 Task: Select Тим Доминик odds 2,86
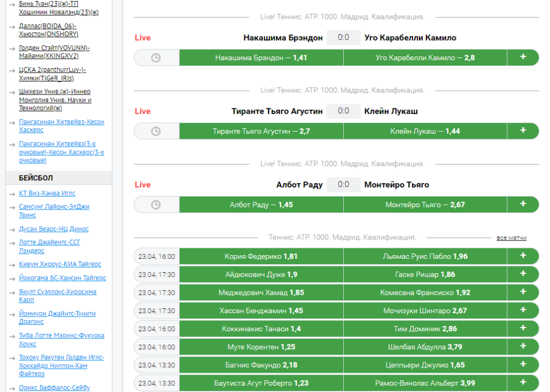(x=425, y=329)
